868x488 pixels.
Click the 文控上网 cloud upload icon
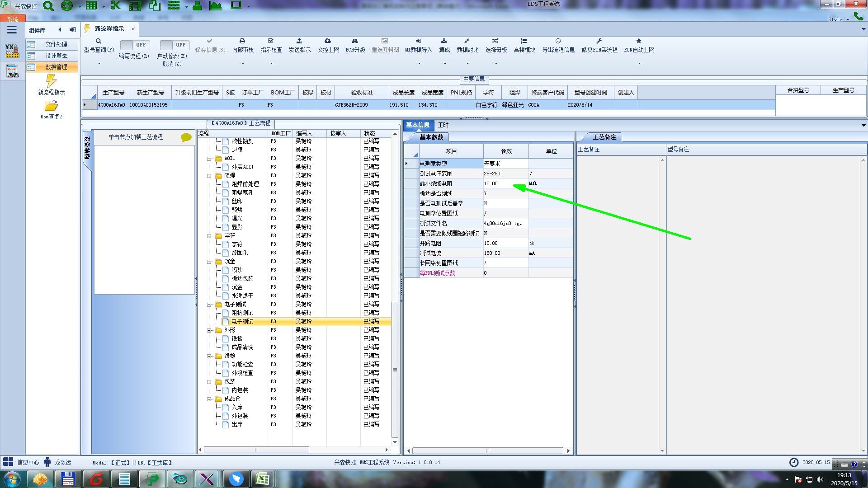pyautogui.click(x=328, y=41)
